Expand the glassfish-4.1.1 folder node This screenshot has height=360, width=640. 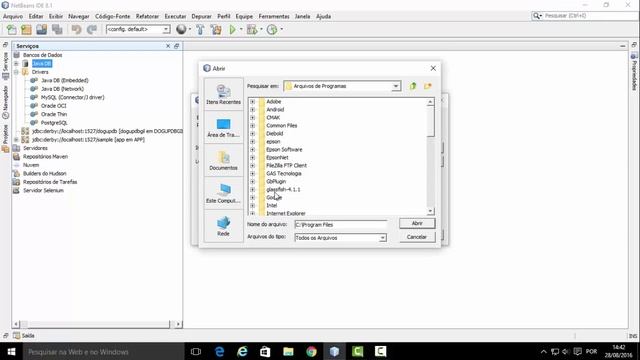[x=252, y=189]
